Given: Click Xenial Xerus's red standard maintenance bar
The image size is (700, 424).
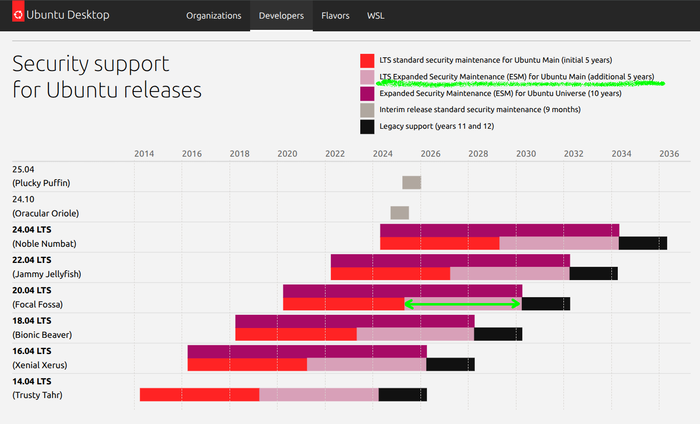Looking at the screenshot, I should (247, 365).
